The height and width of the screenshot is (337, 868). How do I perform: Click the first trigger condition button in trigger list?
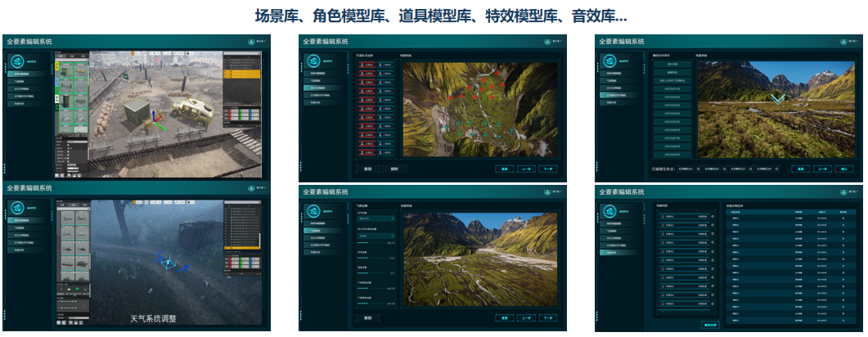click(x=672, y=64)
